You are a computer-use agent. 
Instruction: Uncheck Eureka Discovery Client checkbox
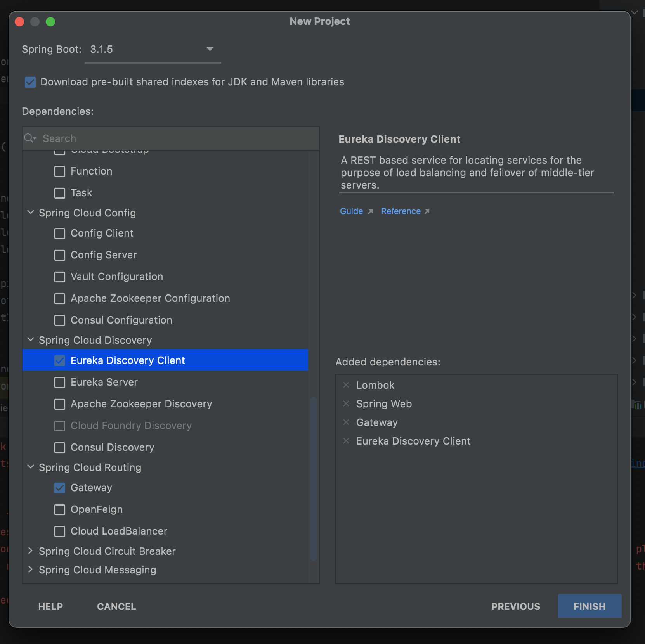(60, 360)
